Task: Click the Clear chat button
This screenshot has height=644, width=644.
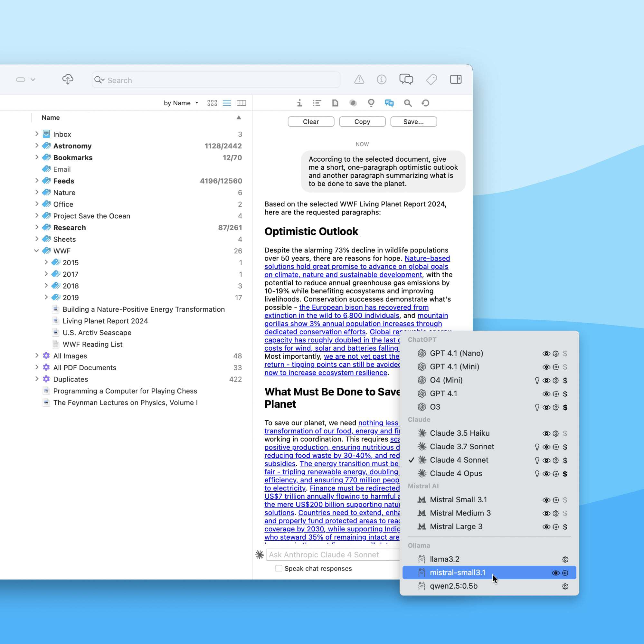Action: (x=311, y=122)
